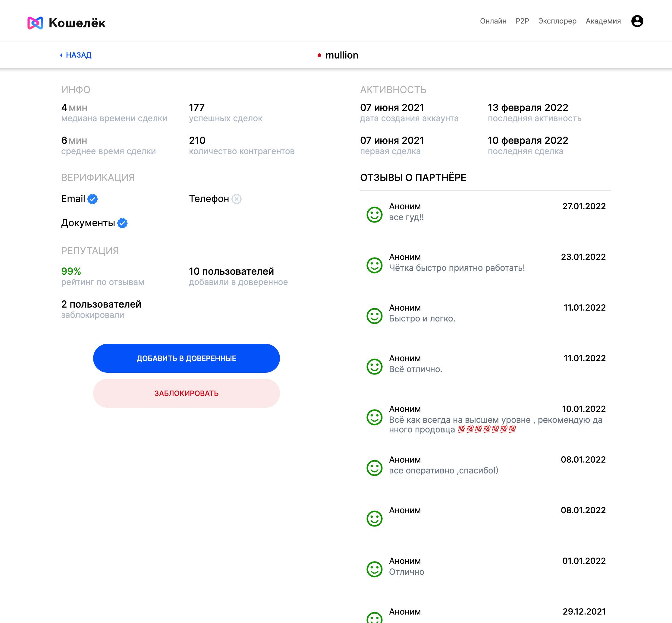Click review date 29.12.2021
672x623 pixels.
click(x=584, y=612)
